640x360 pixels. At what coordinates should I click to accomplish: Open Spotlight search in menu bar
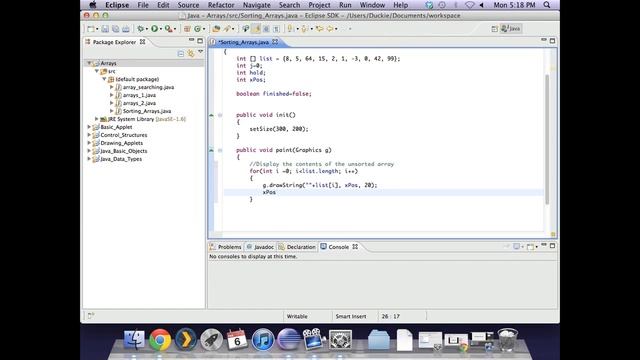(547, 5)
